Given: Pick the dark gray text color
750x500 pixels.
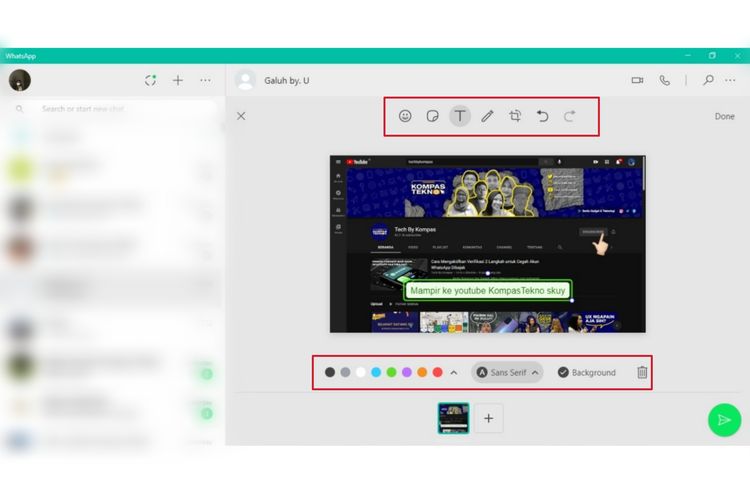Looking at the screenshot, I should (x=330, y=372).
